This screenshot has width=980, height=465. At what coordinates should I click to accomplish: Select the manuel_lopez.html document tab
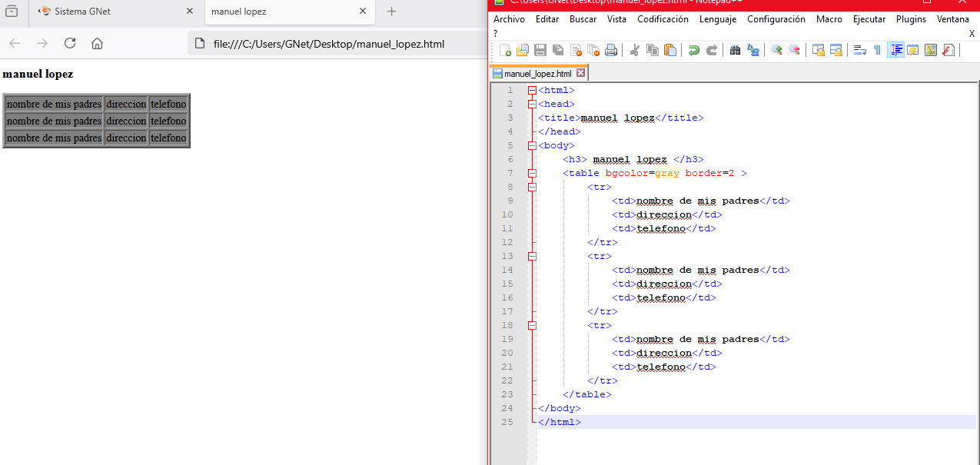click(537, 74)
